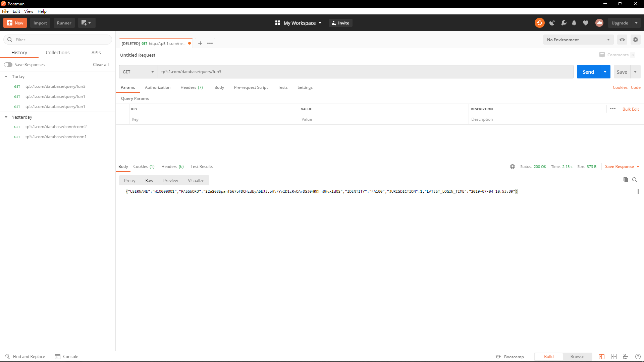The width and height of the screenshot is (644, 362).
Task: Open tab options ellipsis menu
Action: (210, 43)
